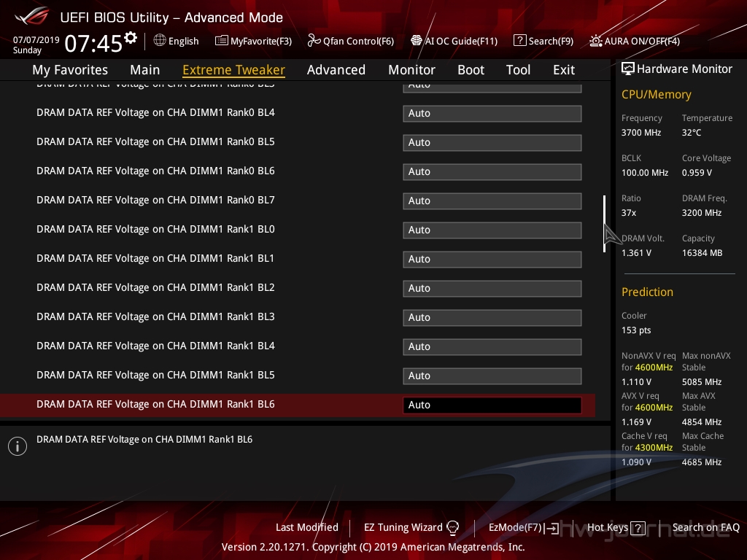Click the 3700 MHz frequency value
The width and height of the screenshot is (747, 560).
pos(640,133)
